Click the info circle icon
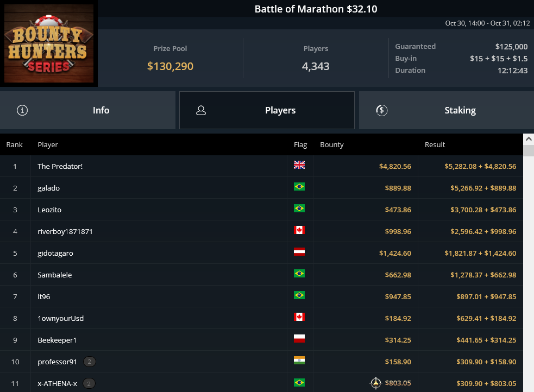 pos(22,110)
